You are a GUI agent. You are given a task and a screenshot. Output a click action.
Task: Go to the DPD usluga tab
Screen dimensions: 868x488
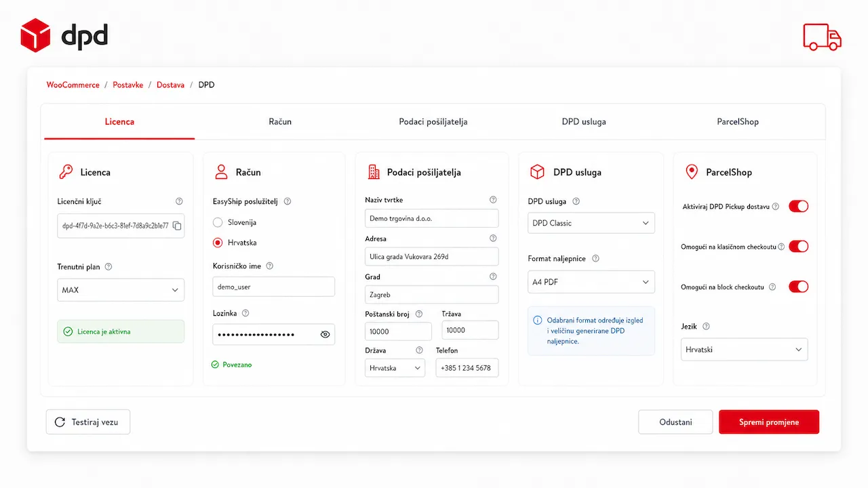click(584, 122)
